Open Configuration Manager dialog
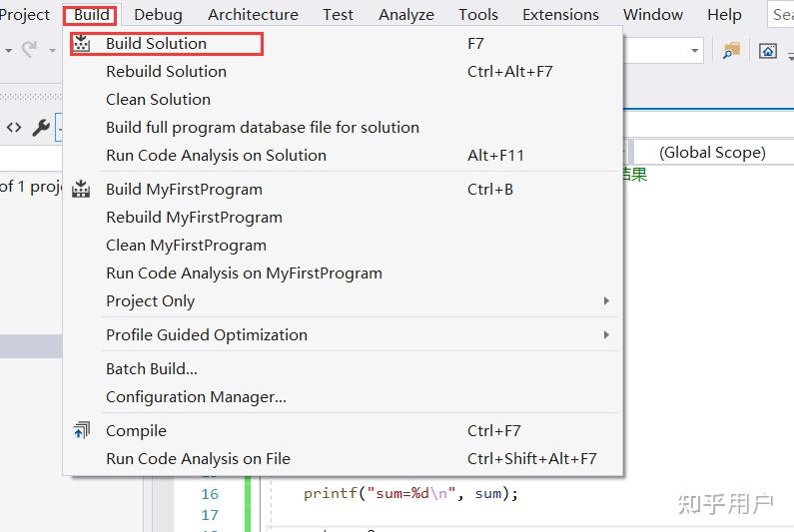This screenshot has height=532, width=794. coord(196,397)
